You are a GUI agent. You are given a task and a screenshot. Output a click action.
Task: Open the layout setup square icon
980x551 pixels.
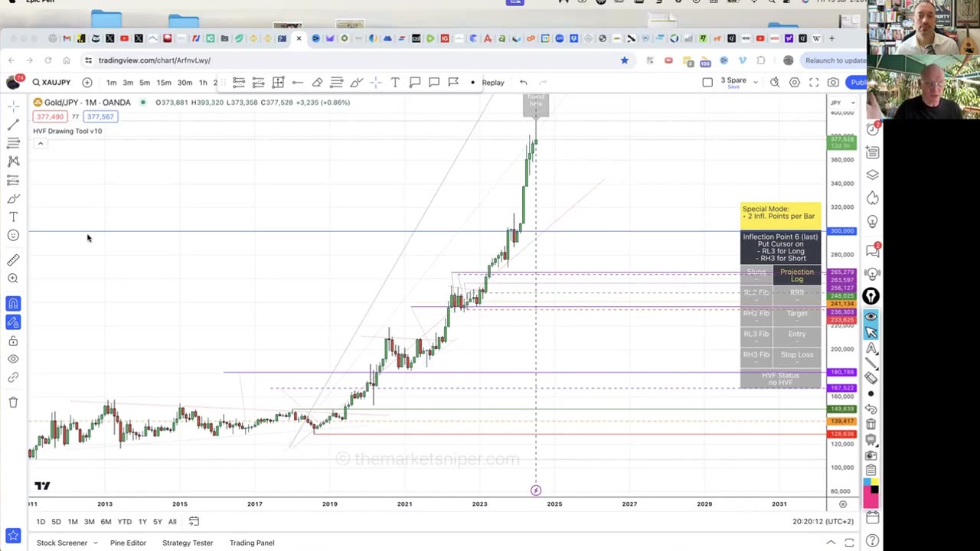tap(707, 82)
